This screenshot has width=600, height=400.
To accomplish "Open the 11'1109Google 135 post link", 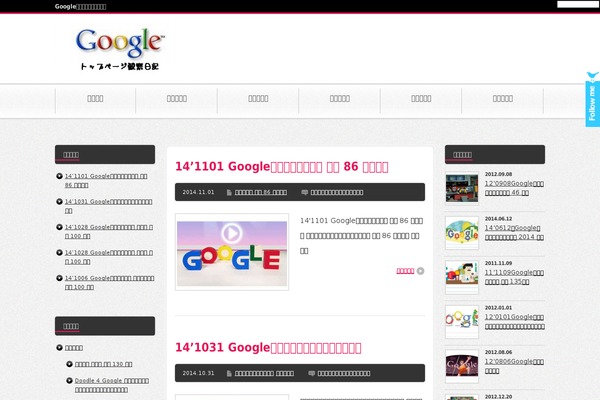I will (514, 277).
